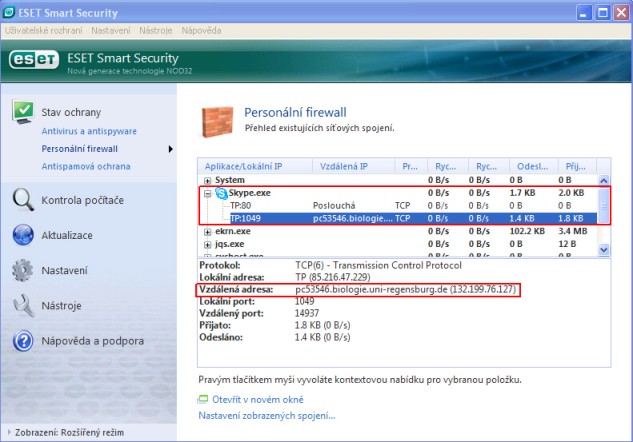The height and width of the screenshot is (442, 633).
Task: Click the Pr... protocol column header
Action: [x=411, y=166]
